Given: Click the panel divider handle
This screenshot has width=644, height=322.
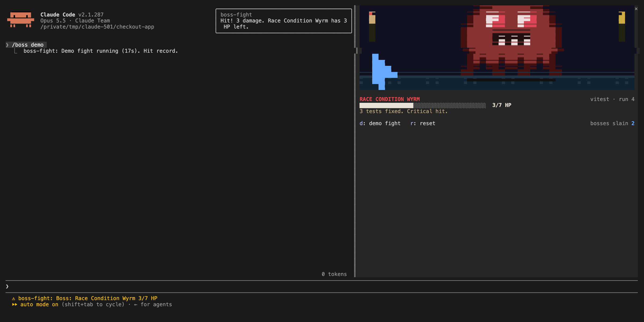Looking at the screenshot, I should pyautogui.click(x=357, y=50).
